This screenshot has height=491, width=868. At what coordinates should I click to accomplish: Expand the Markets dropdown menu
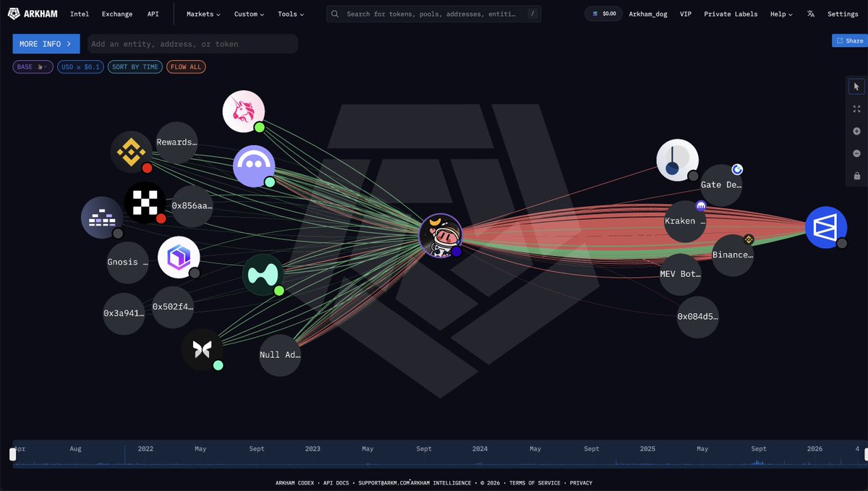[203, 14]
